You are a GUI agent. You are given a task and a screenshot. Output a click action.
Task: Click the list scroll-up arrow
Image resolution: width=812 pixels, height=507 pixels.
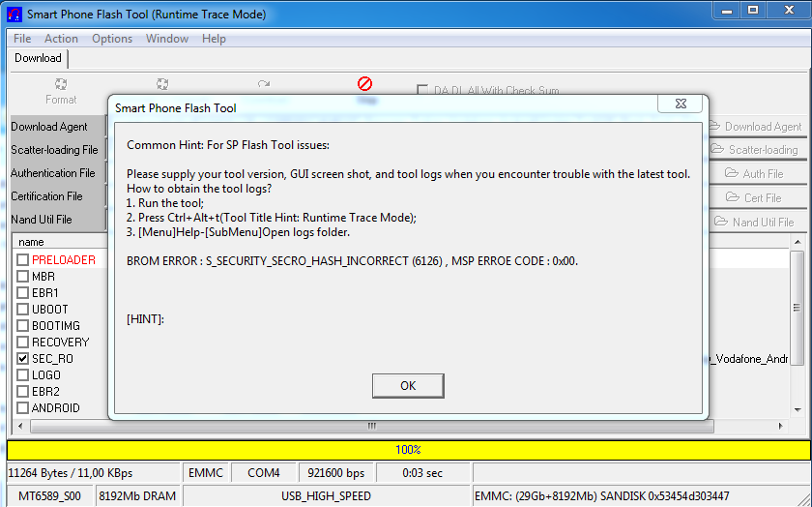pyautogui.click(x=797, y=242)
